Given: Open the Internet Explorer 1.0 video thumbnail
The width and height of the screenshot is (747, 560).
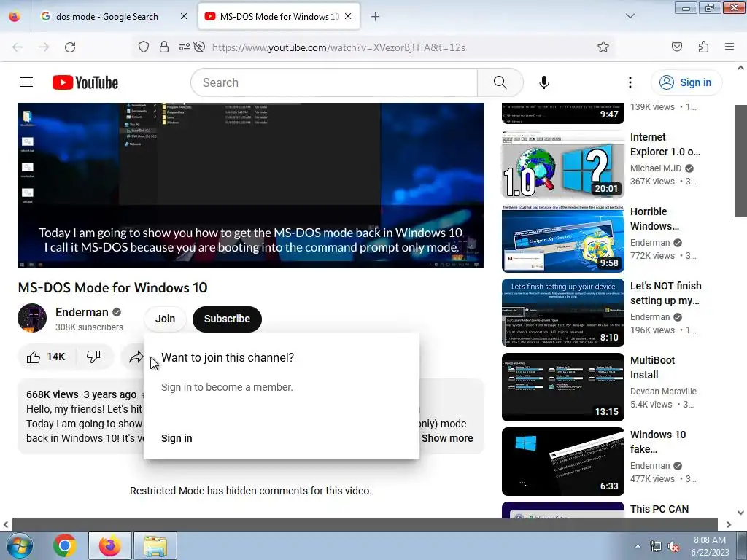Looking at the screenshot, I should click(562, 164).
